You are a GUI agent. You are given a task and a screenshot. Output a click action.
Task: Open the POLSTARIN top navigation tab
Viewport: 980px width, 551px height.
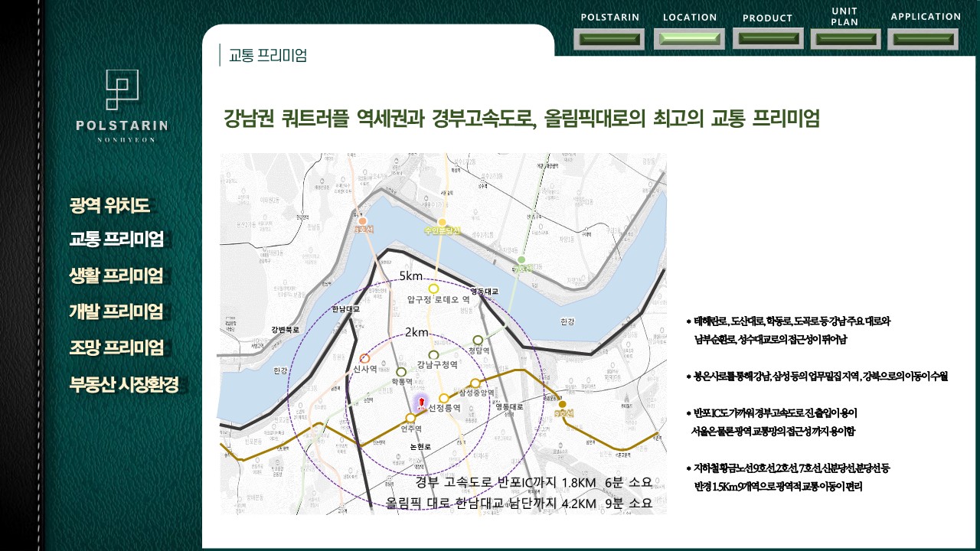click(609, 38)
